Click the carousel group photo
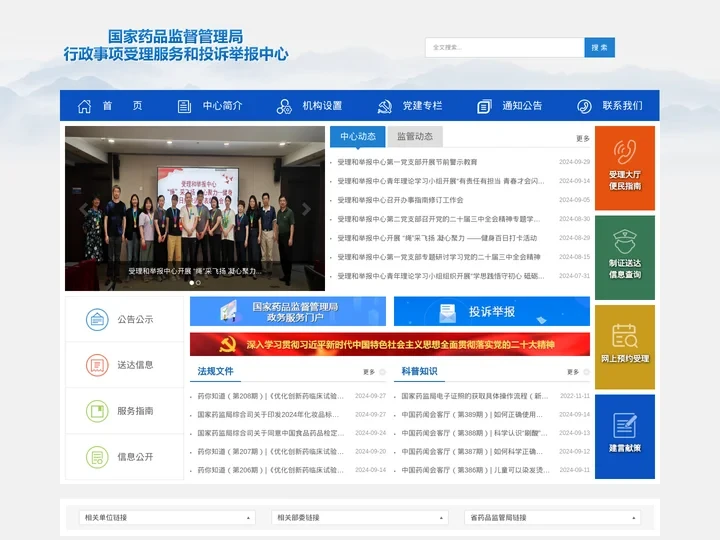720x540 pixels. [x=195, y=208]
